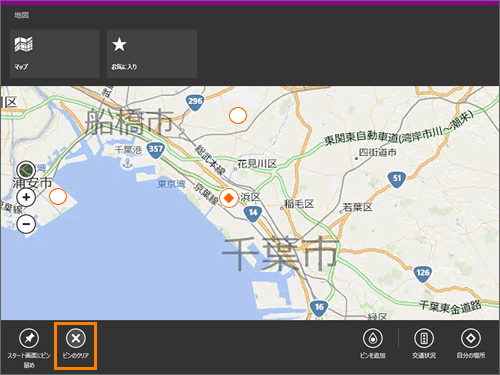Add a pin with ピンを追加

coord(373,343)
